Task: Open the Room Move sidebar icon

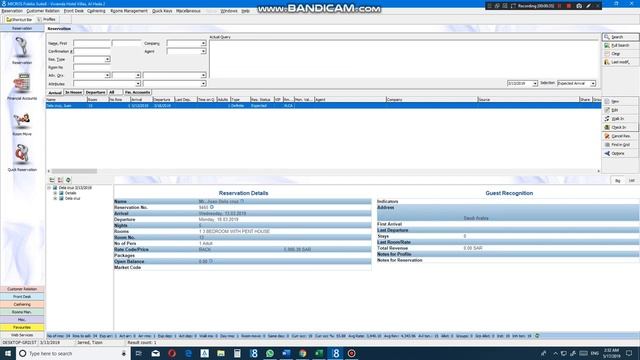Action: pos(22,124)
